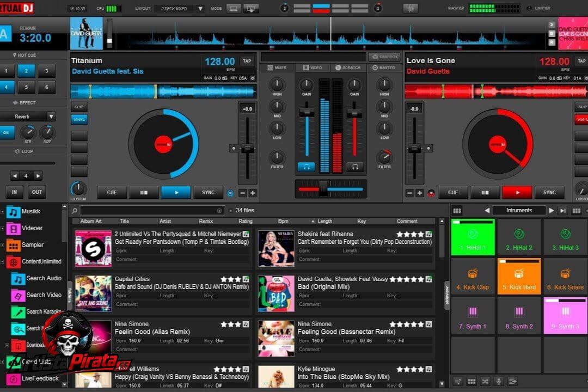Toggle left deck SLIP mode
Image resolution: width=588 pixels, height=392 pixels.
pyautogui.click(x=79, y=107)
